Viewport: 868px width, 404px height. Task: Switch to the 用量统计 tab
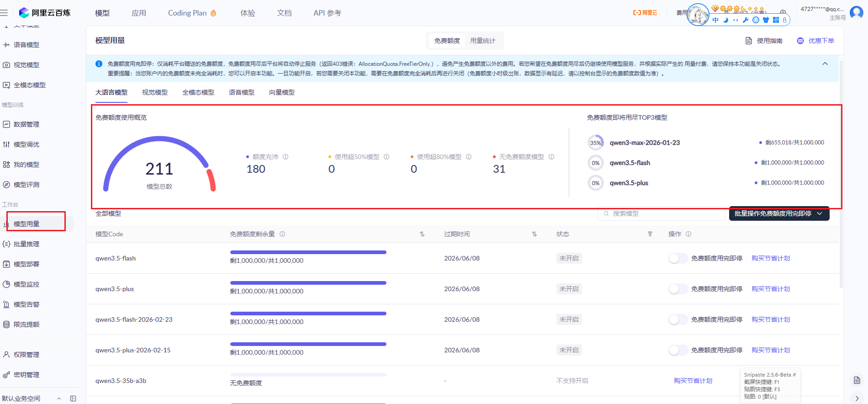[482, 41]
